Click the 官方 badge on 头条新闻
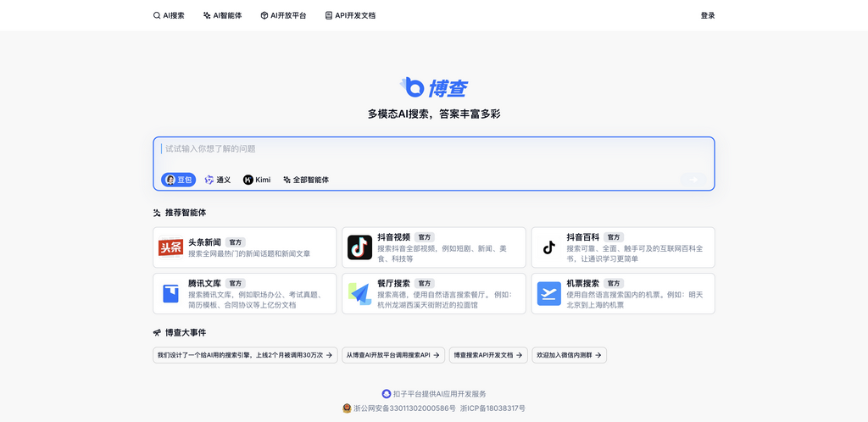Image resolution: width=868 pixels, height=422 pixels. pos(236,242)
